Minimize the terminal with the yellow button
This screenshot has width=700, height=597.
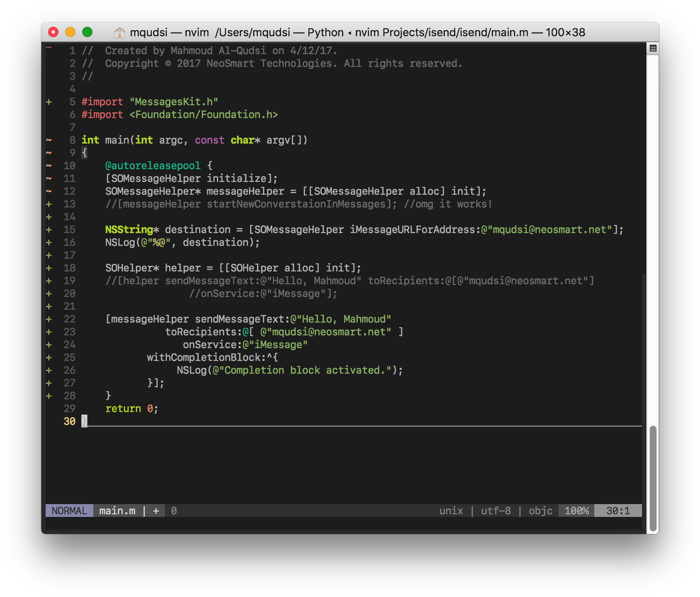coord(70,32)
